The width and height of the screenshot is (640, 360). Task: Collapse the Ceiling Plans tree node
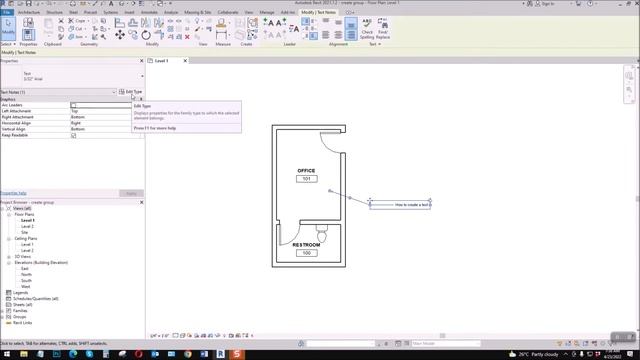pos(9,239)
